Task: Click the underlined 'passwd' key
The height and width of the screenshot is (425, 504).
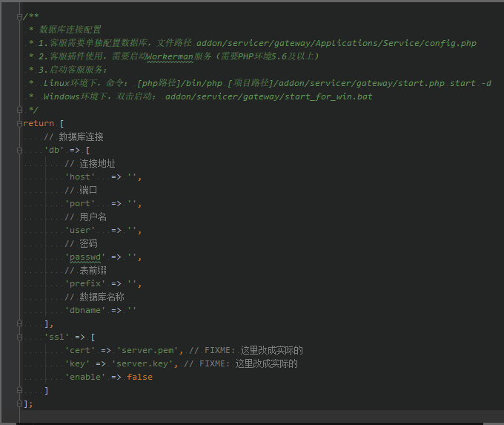Action: (85, 257)
